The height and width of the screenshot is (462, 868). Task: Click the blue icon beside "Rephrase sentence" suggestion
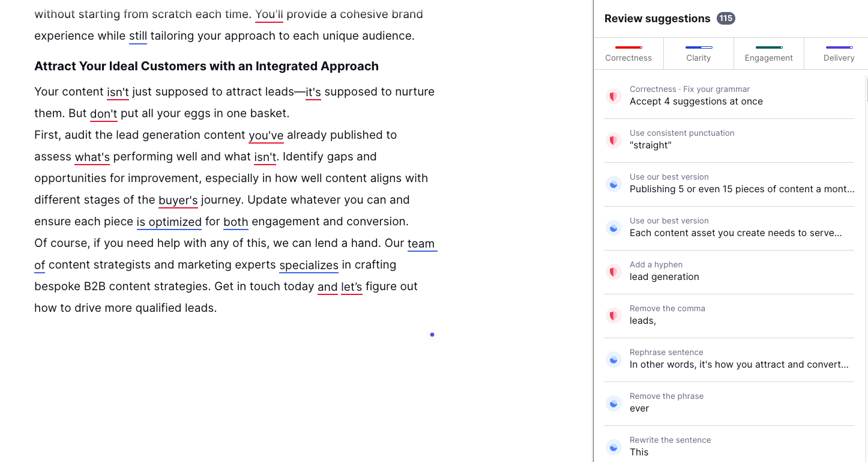point(613,359)
